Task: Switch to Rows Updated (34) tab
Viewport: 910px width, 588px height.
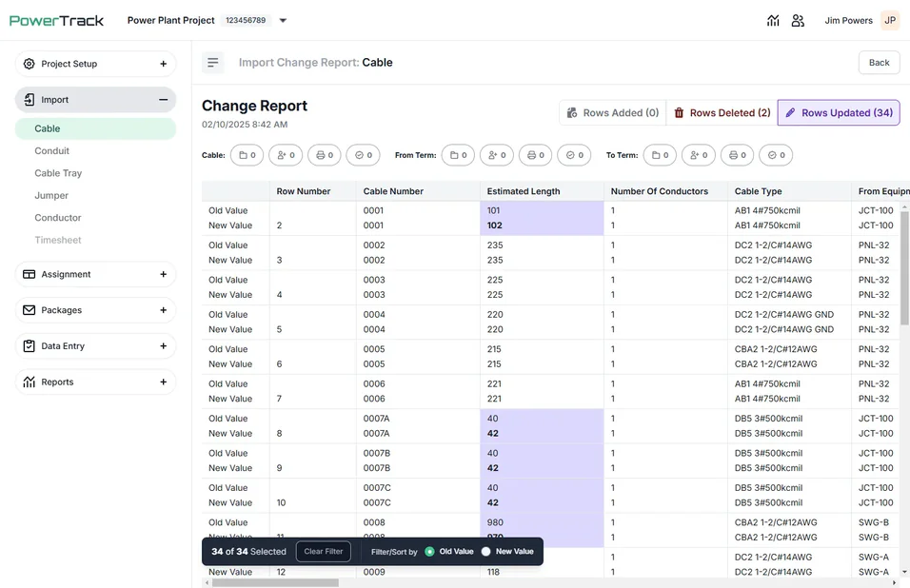Action: tap(839, 112)
